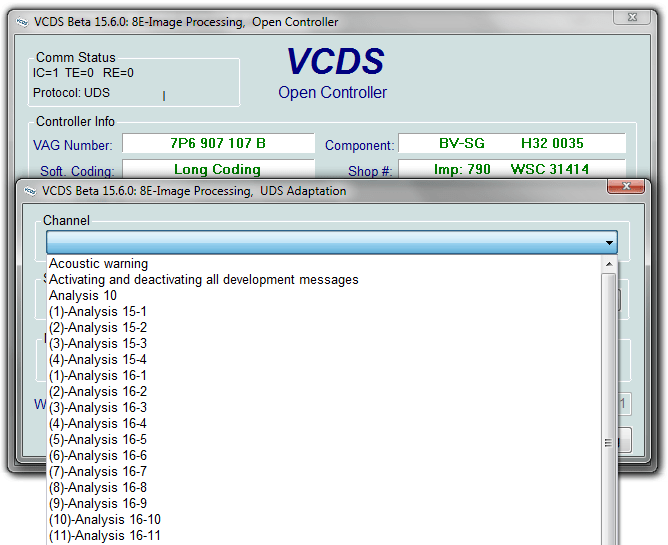
Task: Select '(9)-Analysis 16-9' row
Action: click(324, 503)
